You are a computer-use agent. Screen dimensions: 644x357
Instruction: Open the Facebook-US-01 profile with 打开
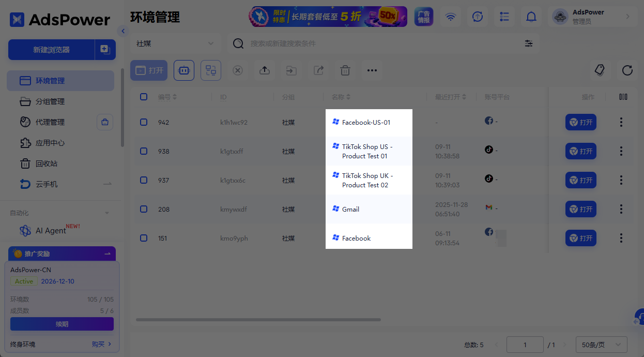[x=581, y=122]
